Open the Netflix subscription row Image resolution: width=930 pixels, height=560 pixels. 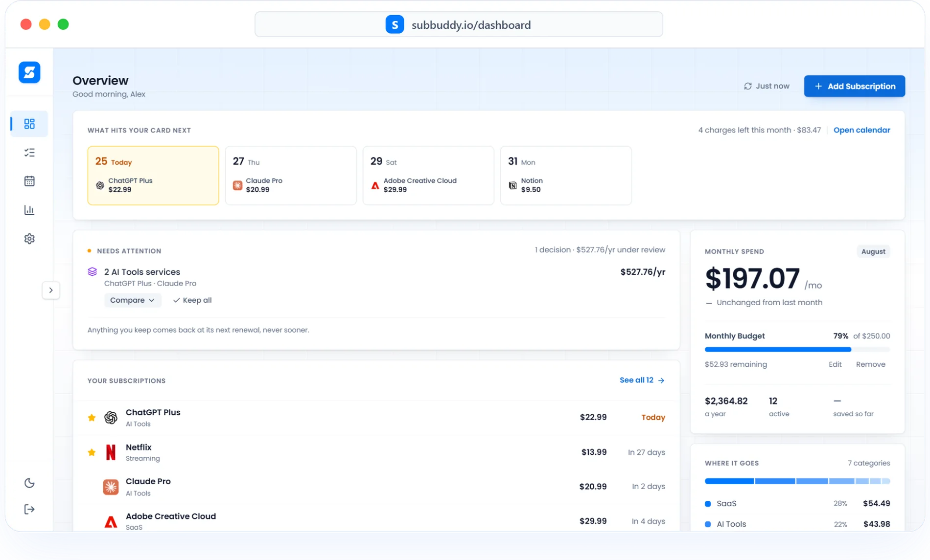click(x=376, y=452)
